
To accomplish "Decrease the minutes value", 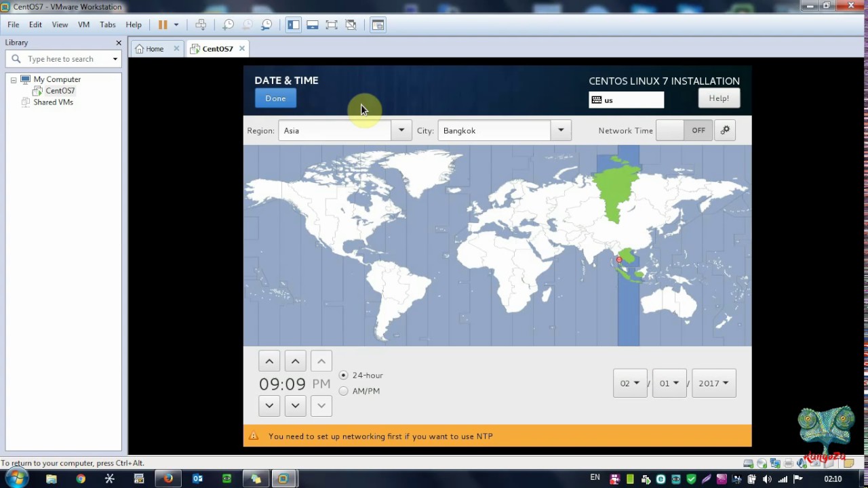I will 295,405.
